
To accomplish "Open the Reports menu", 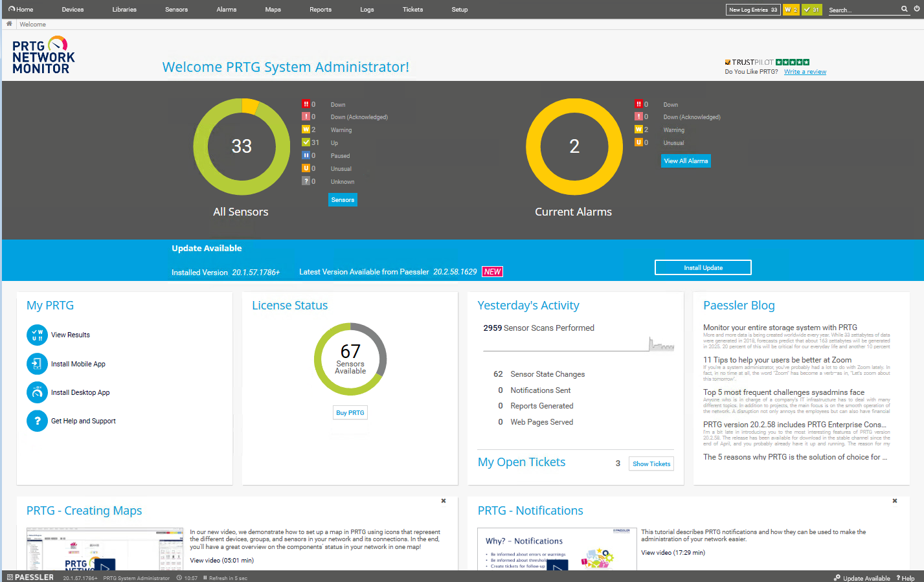I will 321,10.
